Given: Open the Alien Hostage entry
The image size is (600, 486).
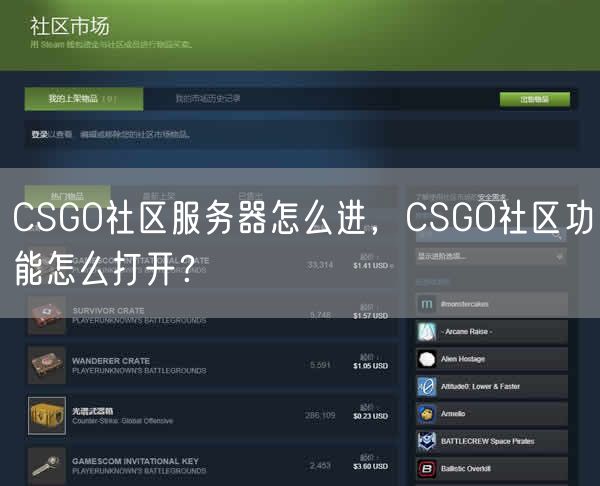Looking at the screenshot, I should 492,359.
